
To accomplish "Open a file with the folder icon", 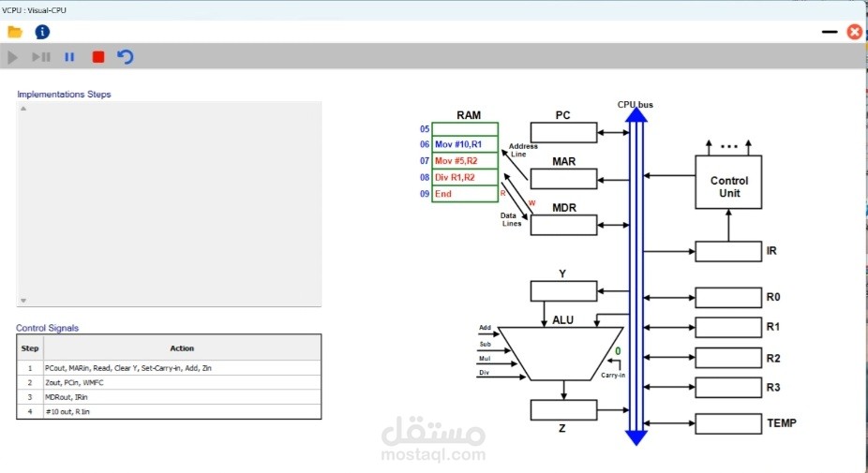I will 15,32.
